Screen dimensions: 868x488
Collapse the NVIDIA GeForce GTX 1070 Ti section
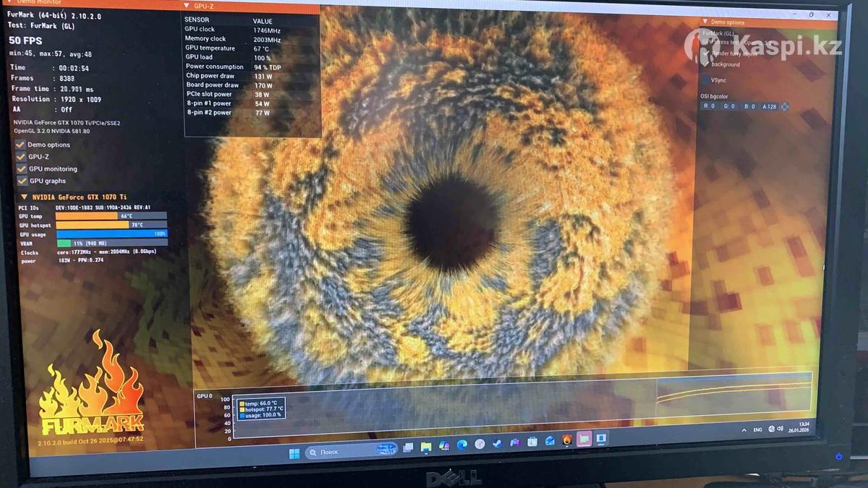[x=24, y=197]
